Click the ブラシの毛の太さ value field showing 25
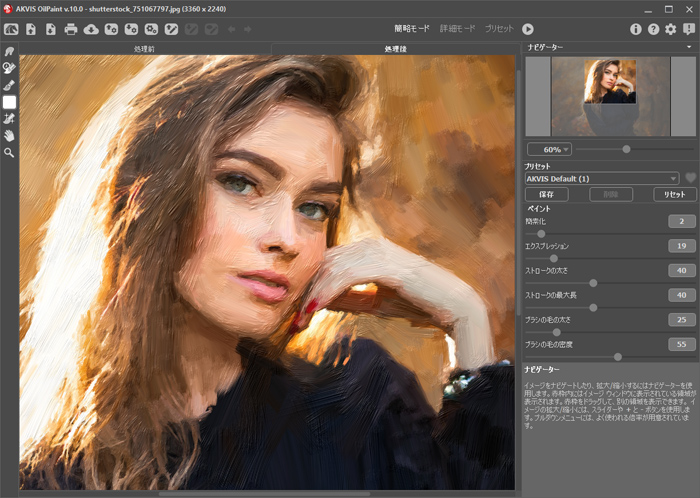This screenshot has width=700, height=498. [x=682, y=320]
